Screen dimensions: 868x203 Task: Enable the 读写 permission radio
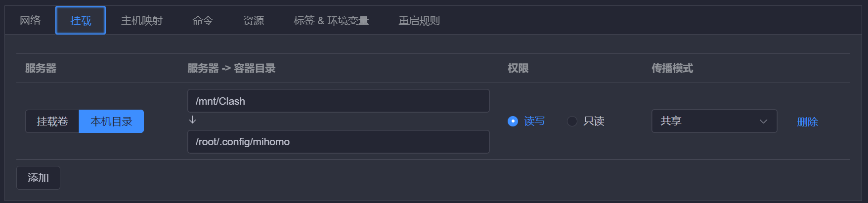click(x=513, y=121)
